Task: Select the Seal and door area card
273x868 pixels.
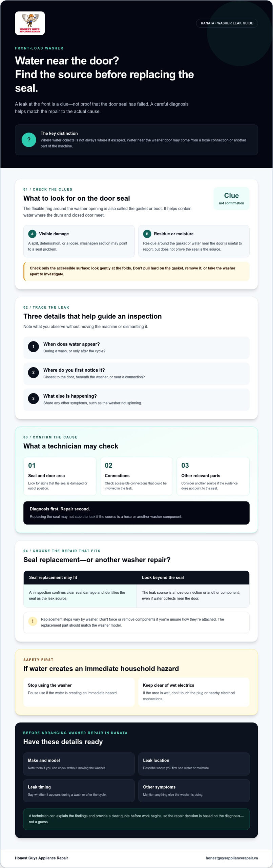Action: 60,476
